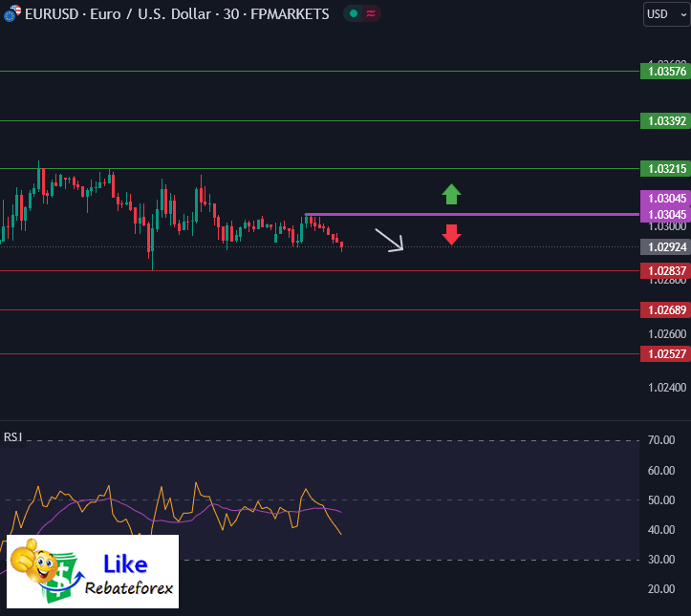Click the RSI indicator label
This screenshot has width=691, height=616.
[12, 437]
